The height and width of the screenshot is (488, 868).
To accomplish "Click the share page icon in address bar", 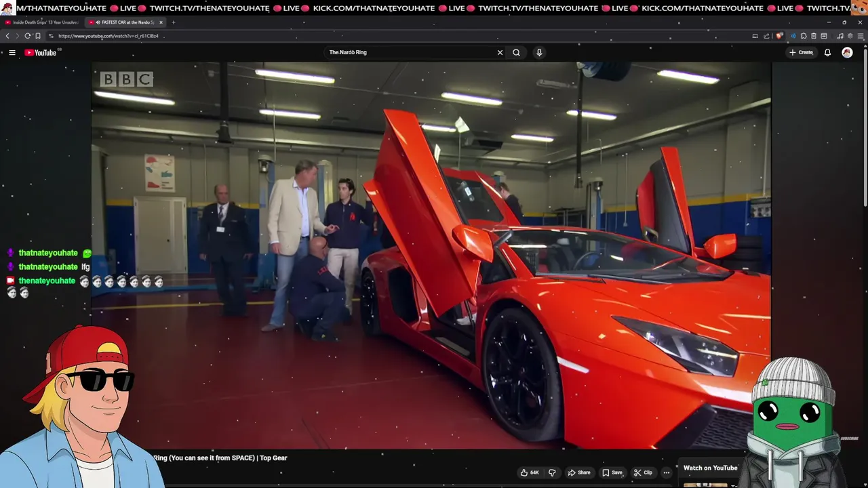I will [x=766, y=36].
